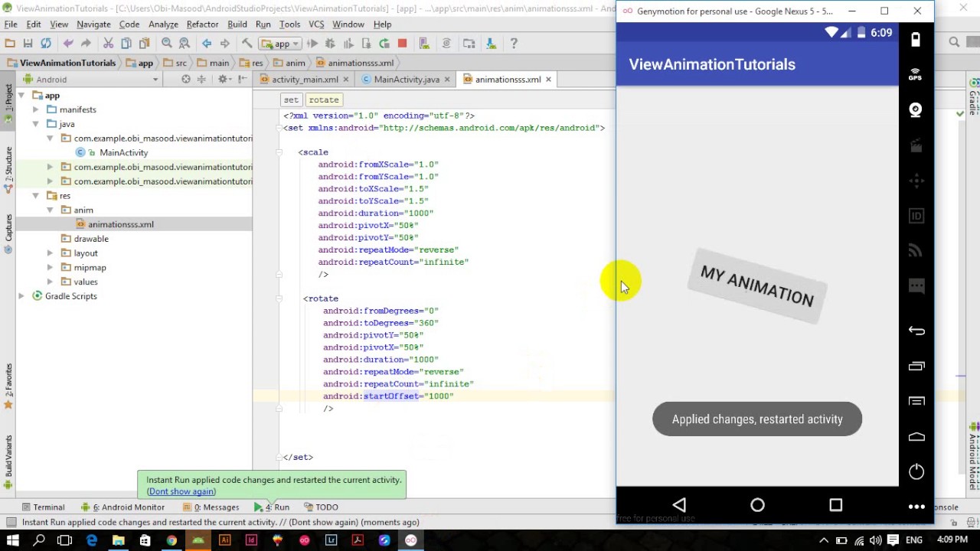Click the Help question mark icon
This screenshot has height=551, width=980.
(513, 44)
